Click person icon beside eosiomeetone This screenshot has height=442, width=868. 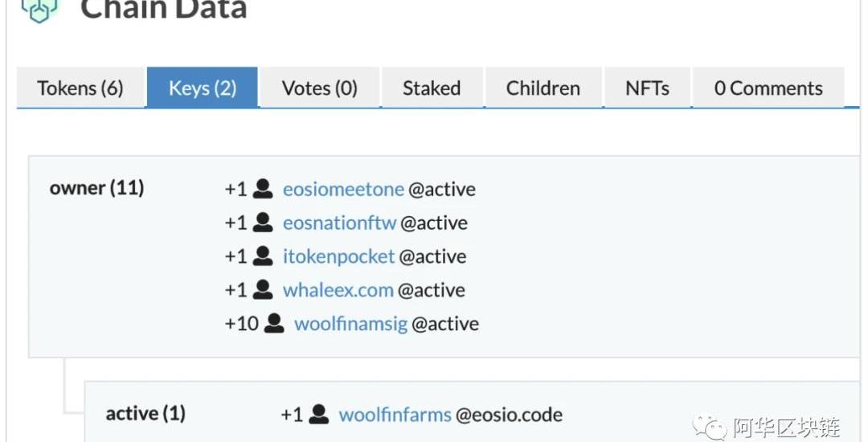263,189
